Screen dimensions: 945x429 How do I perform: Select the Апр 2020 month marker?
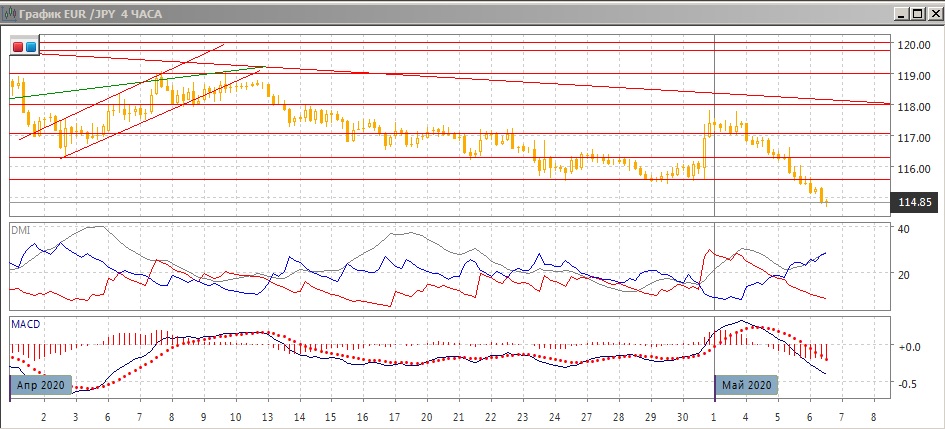[x=41, y=385]
